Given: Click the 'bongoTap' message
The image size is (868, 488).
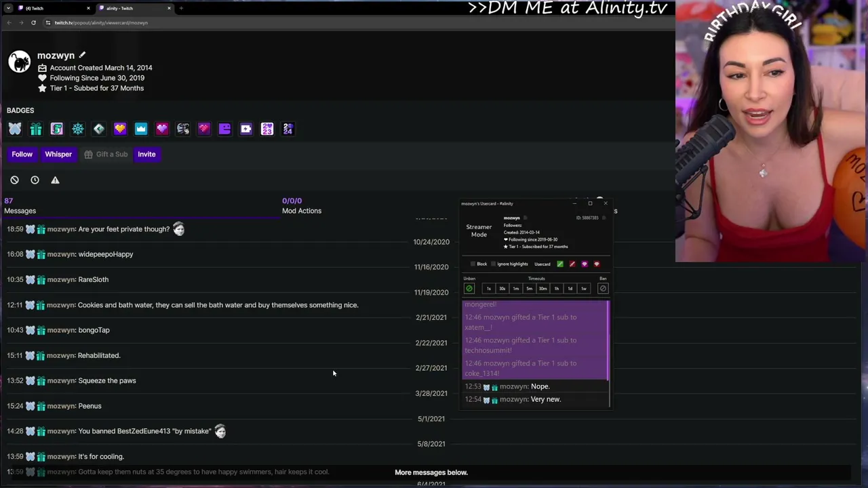Looking at the screenshot, I should click(94, 330).
